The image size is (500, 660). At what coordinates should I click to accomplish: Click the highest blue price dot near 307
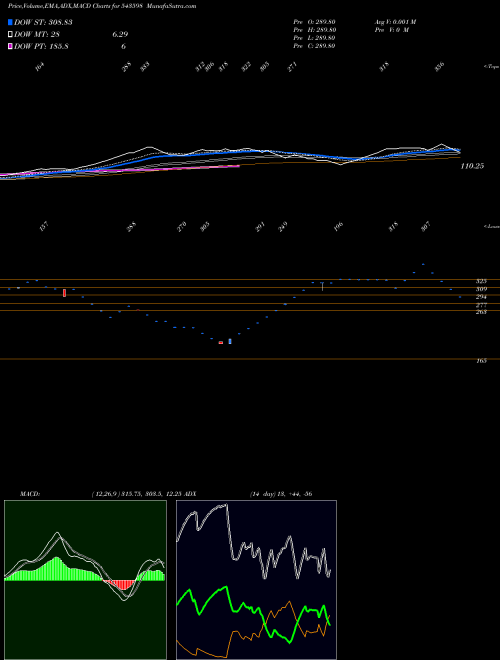(423, 264)
